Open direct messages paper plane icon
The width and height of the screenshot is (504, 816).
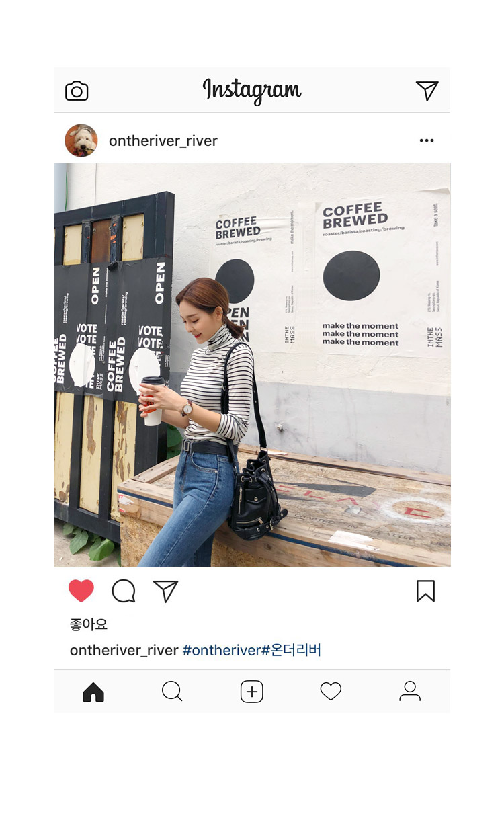427,91
